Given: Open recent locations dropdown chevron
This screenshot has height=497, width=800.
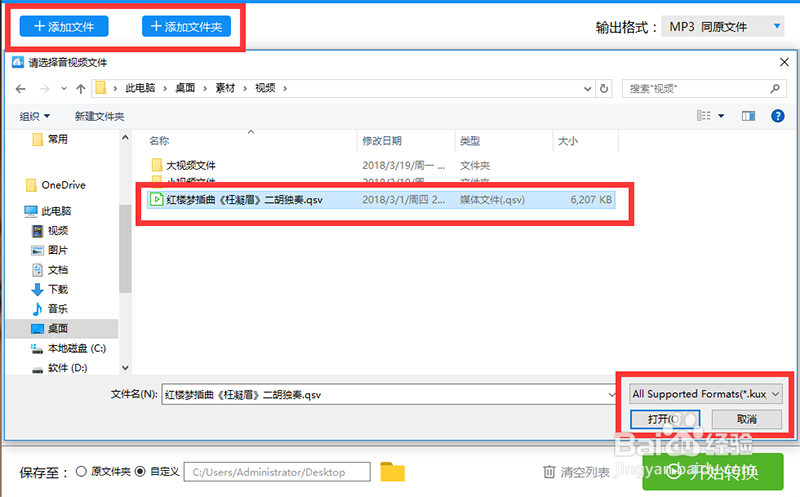Looking at the screenshot, I should coord(64,89).
